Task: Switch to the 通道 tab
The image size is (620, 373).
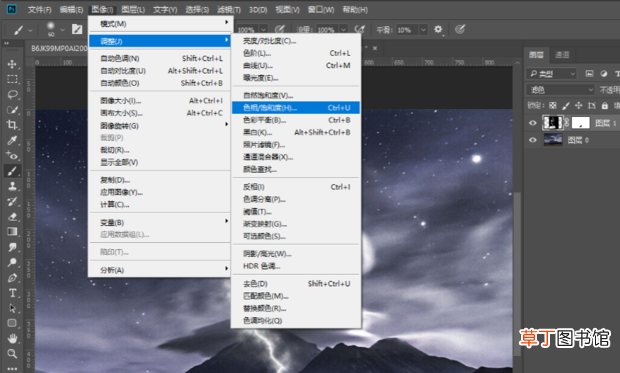Action: point(562,55)
